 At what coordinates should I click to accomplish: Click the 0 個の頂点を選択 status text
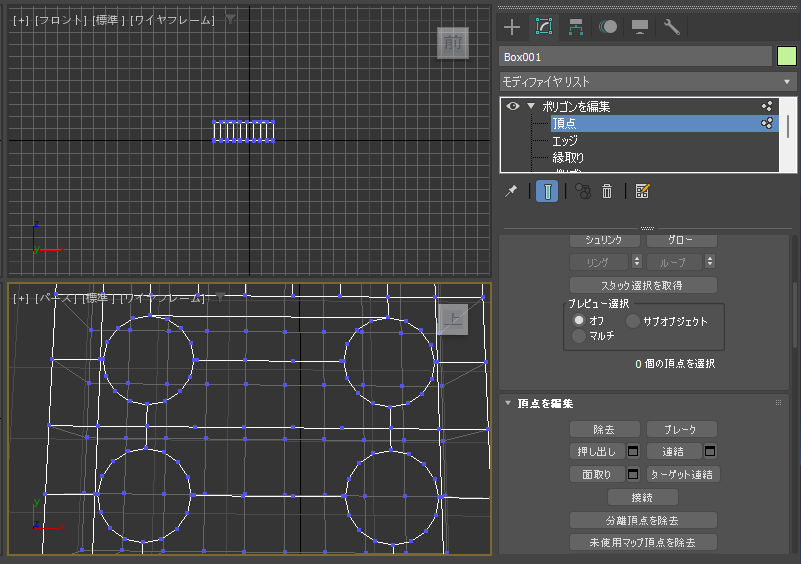(675, 364)
